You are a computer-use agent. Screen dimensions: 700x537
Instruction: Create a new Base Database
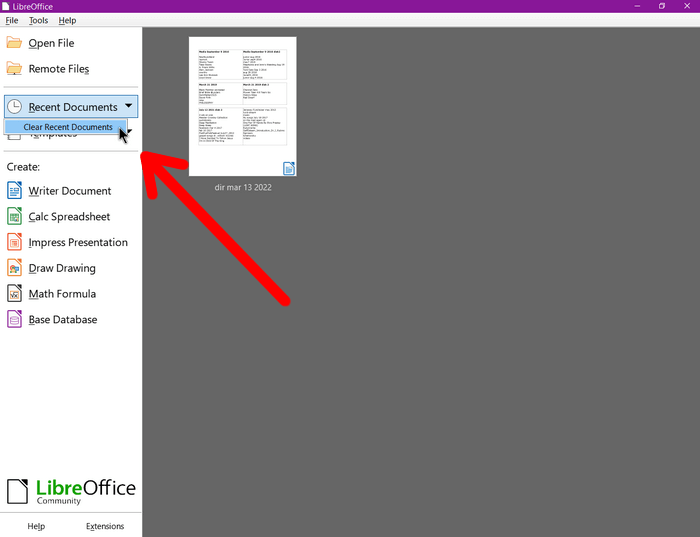tap(62, 320)
